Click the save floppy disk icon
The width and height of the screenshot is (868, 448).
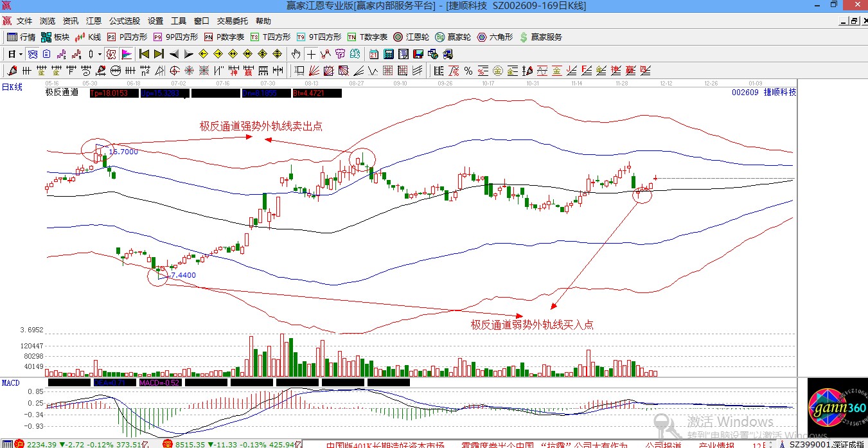pyautogui.click(x=419, y=54)
